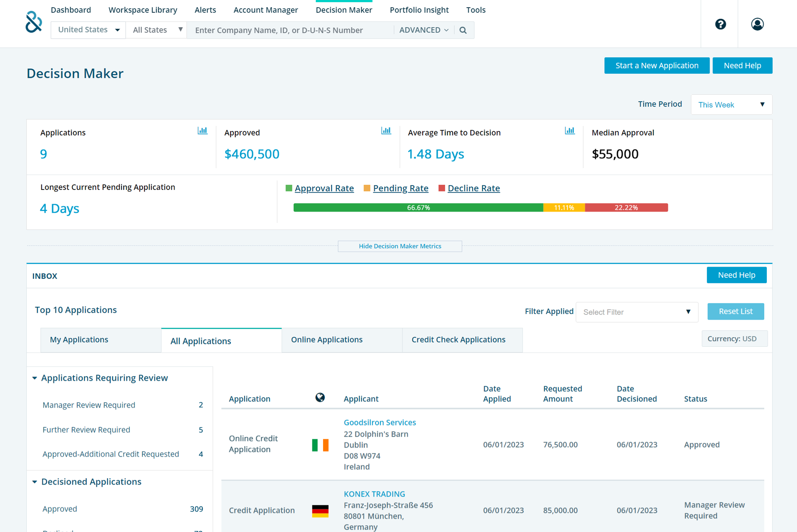The width and height of the screenshot is (797, 532).
Task: Open Average Time to Decision chart icon
Action: (570, 131)
